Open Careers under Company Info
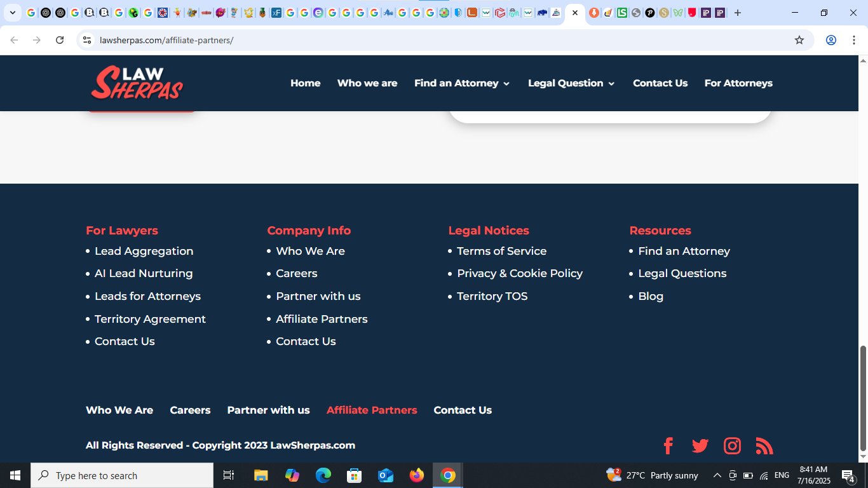The width and height of the screenshot is (868, 488). 296,273
